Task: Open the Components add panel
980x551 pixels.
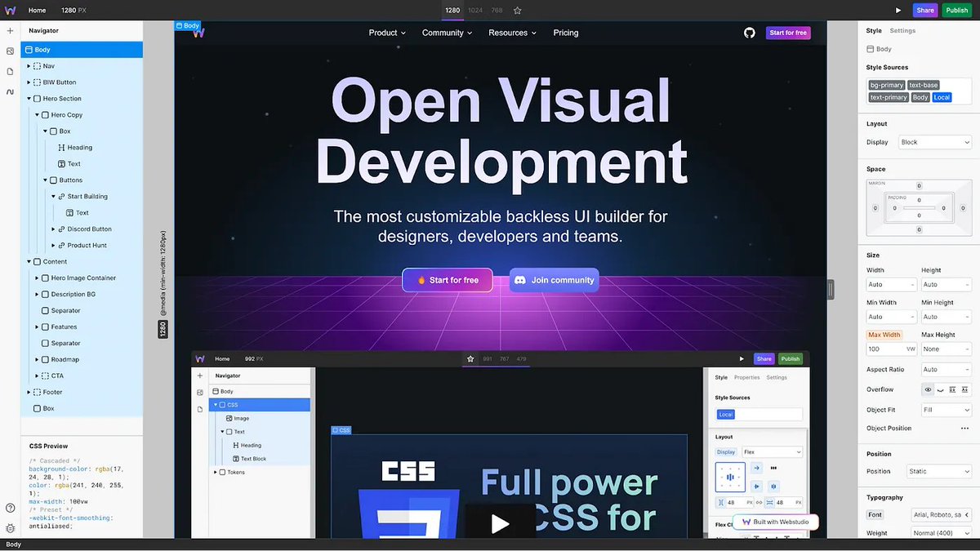Action: coord(10,30)
